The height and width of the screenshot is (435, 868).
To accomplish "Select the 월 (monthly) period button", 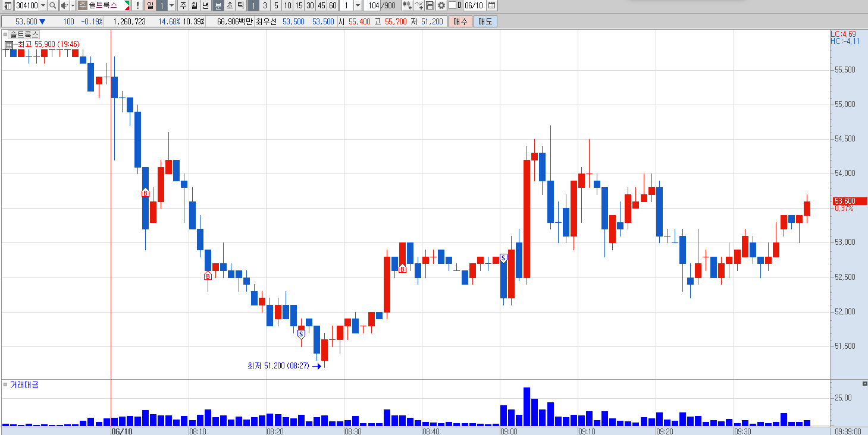I will (x=194, y=5).
